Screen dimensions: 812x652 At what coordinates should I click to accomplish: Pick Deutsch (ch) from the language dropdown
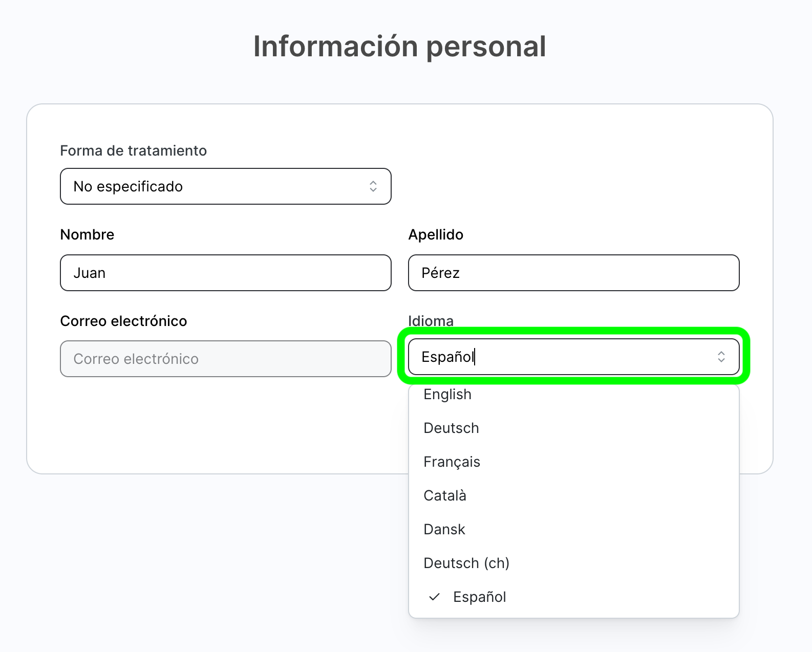coord(574,563)
